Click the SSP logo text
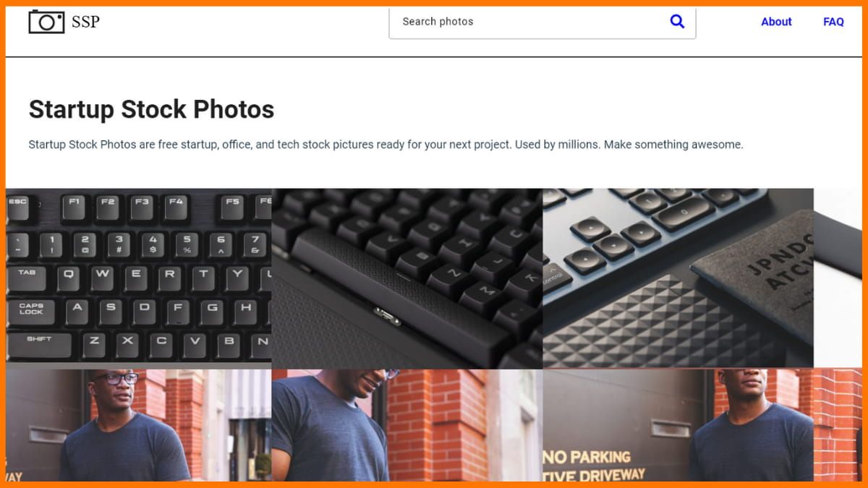This screenshot has width=868, height=488. pyautogui.click(x=85, y=22)
